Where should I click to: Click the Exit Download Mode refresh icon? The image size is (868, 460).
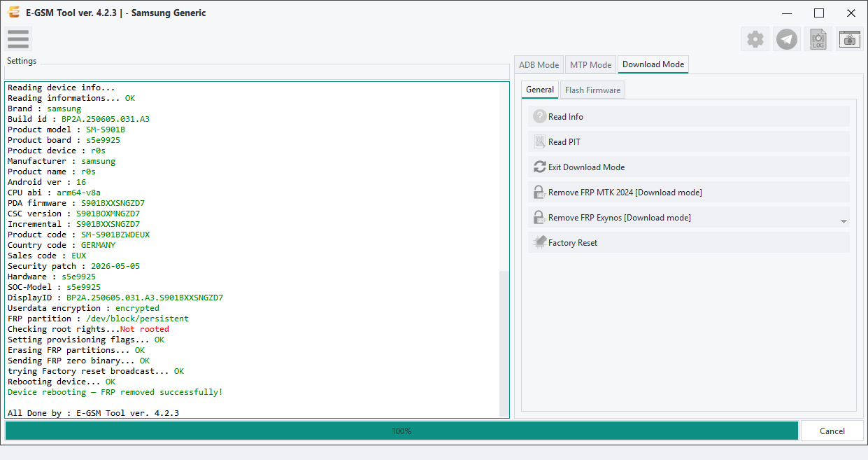(539, 167)
